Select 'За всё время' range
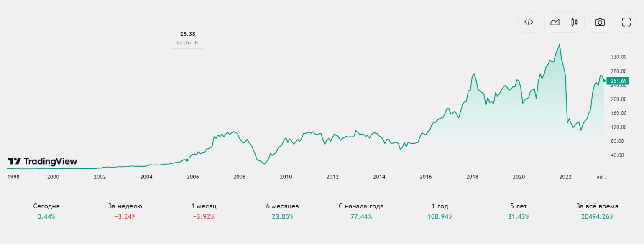The height and width of the screenshot is (244, 644). coord(597,211)
